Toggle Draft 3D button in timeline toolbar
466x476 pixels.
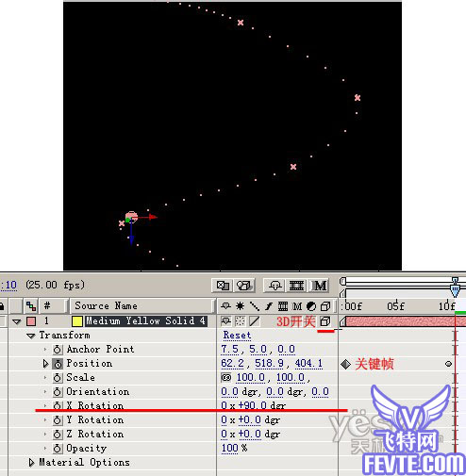244,286
